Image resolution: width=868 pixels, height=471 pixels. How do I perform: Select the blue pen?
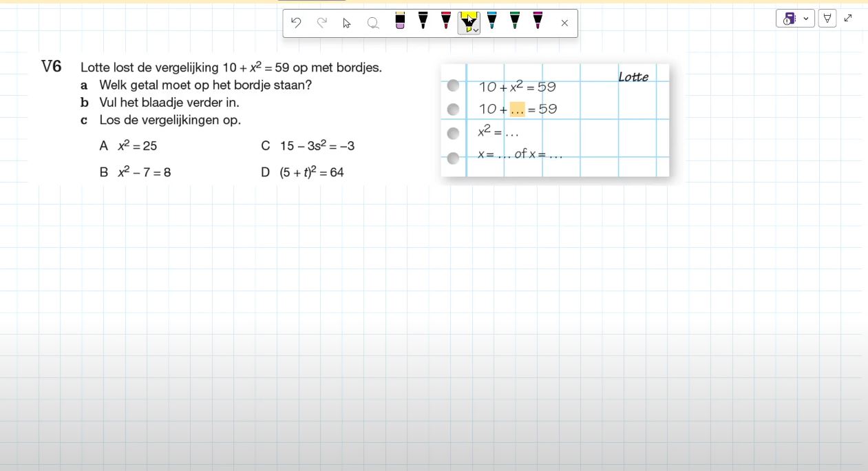pos(491,21)
